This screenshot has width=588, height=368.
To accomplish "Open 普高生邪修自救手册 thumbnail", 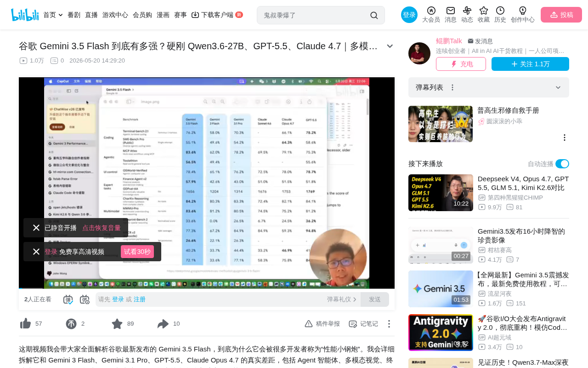I will click(x=441, y=124).
